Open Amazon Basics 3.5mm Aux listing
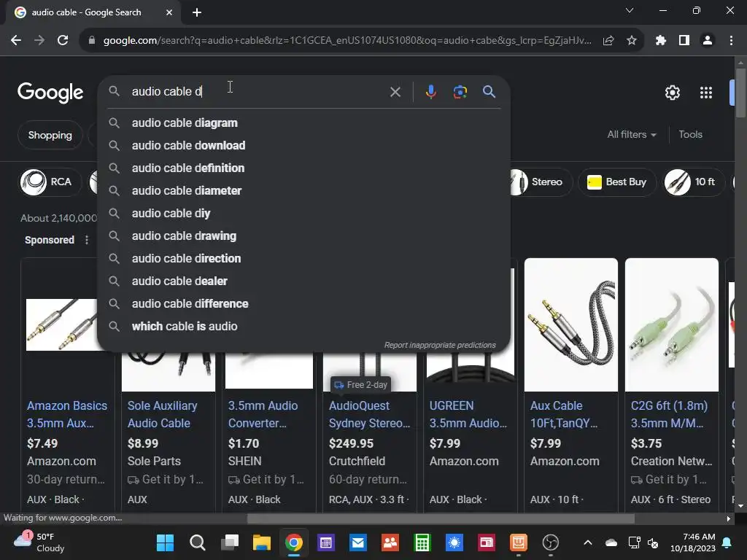This screenshot has width=747, height=560. click(x=67, y=414)
